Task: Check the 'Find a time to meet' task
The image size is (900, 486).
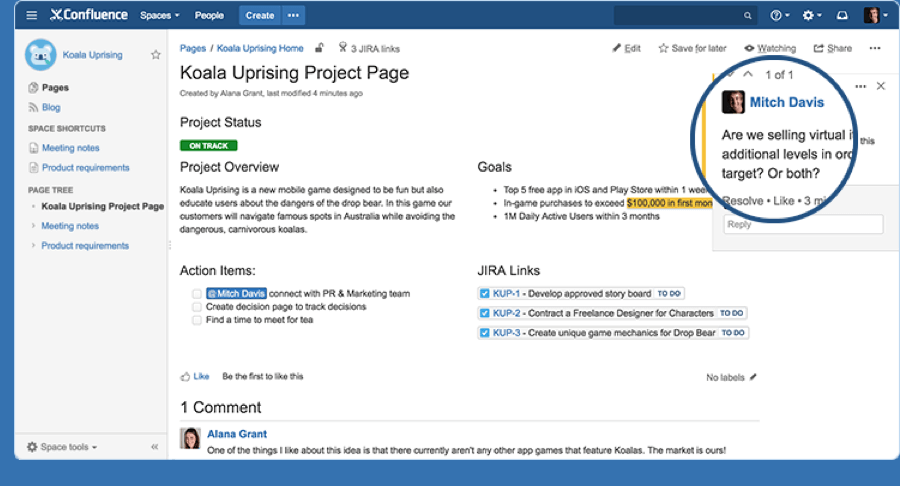Action: (197, 320)
